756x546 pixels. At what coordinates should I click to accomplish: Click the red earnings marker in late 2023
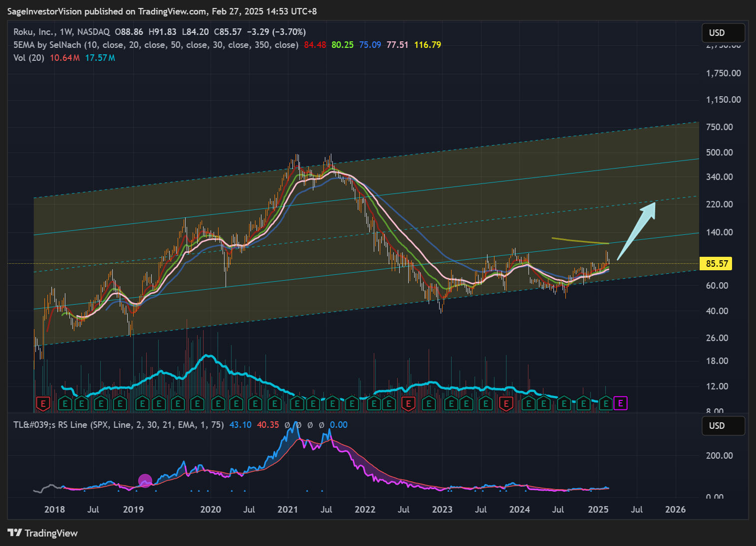(506, 403)
